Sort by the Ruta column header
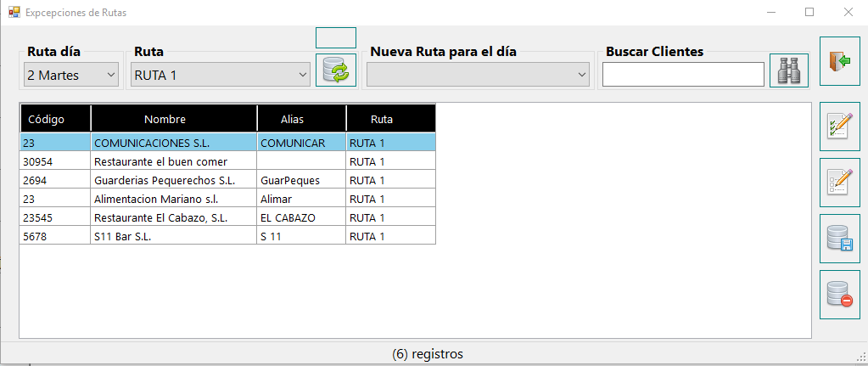868x366 pixels. tap(391, 119)
